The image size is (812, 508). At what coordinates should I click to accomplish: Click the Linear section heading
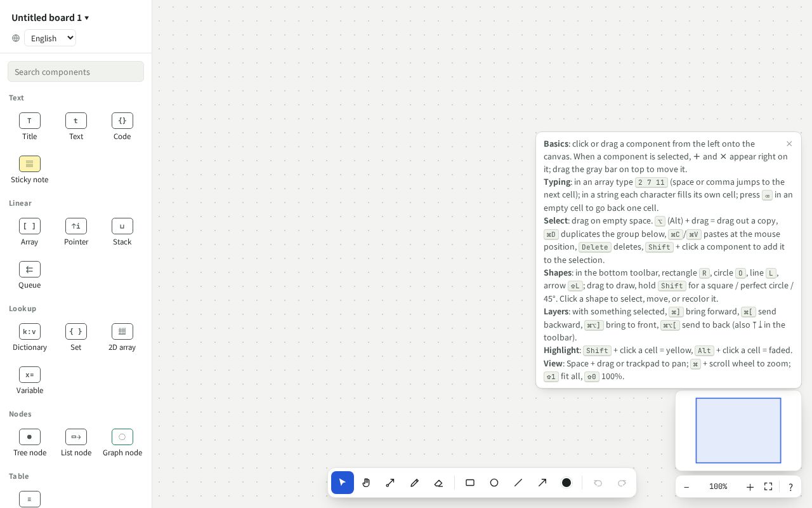(x=20, y=203)
